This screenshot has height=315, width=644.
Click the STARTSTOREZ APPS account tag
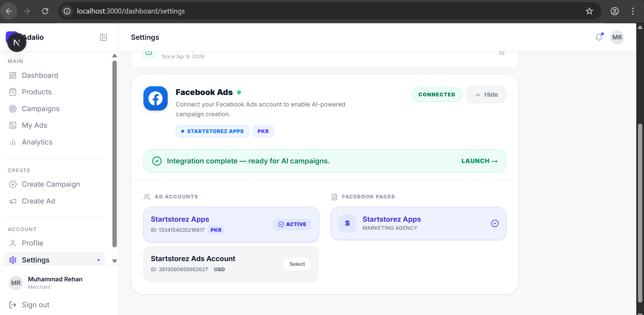click(212, 131)
